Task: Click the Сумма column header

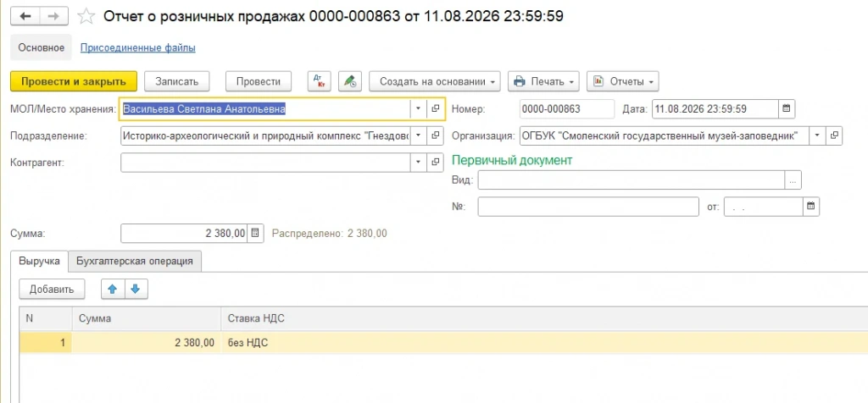Action: click(147, 318)
